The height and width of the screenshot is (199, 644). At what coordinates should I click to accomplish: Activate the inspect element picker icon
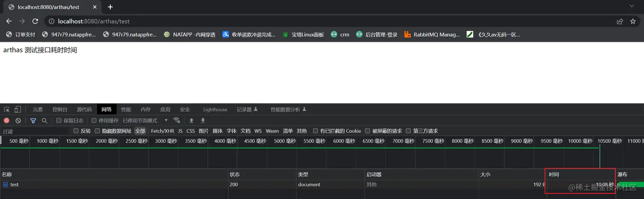[6, 109]
